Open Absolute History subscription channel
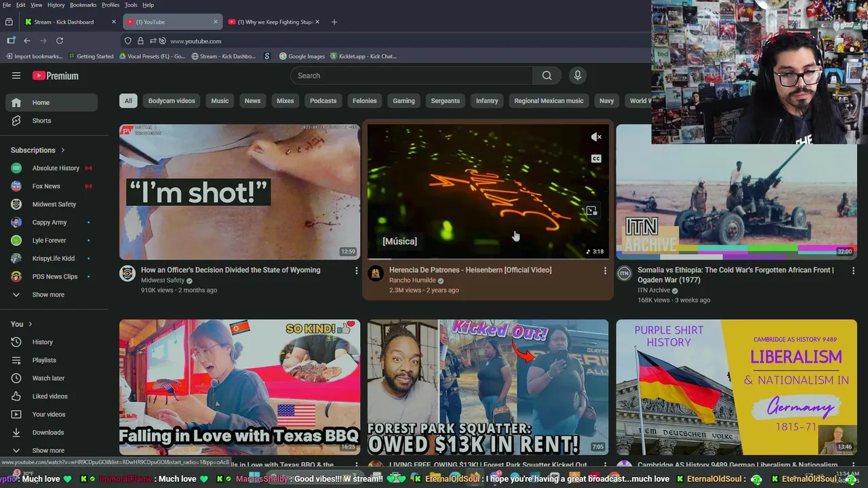 coord(52,168)
